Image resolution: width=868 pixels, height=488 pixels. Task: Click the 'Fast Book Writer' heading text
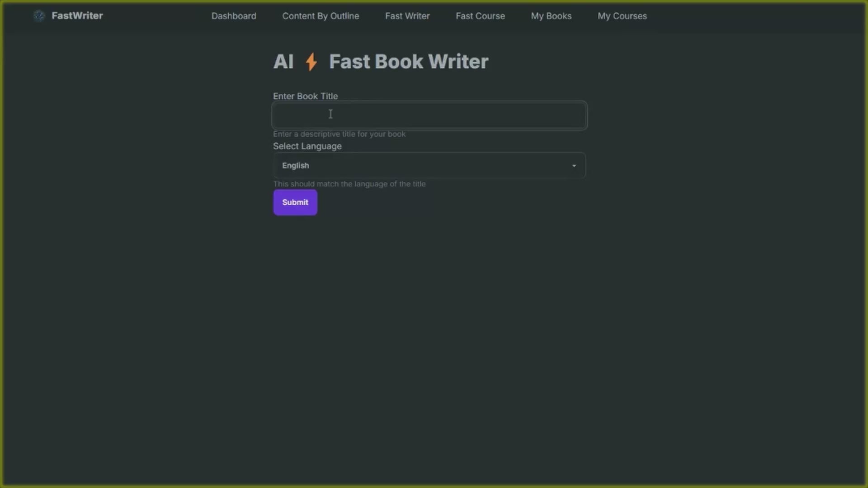click(409, 62)
